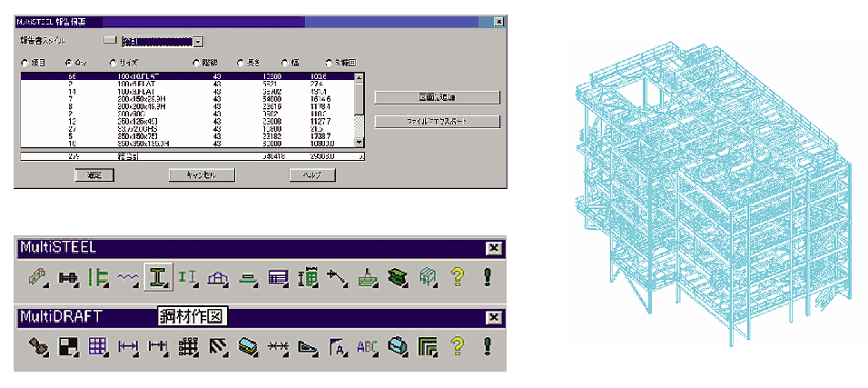Open help question mark on MultiSTEEL toolbar
Viewport: 868px width, 388px height.
458,276
